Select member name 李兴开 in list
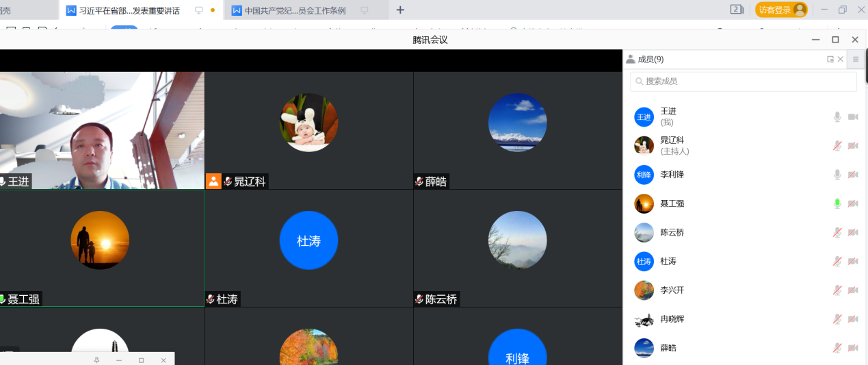The height and width of the screenshot is (365, 868). tap(672, 290)
